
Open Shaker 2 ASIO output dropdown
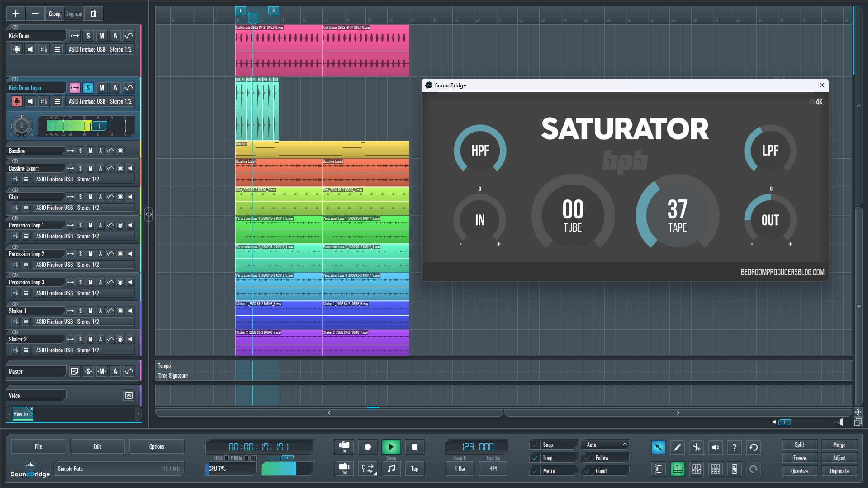click(x=84, y=351)
